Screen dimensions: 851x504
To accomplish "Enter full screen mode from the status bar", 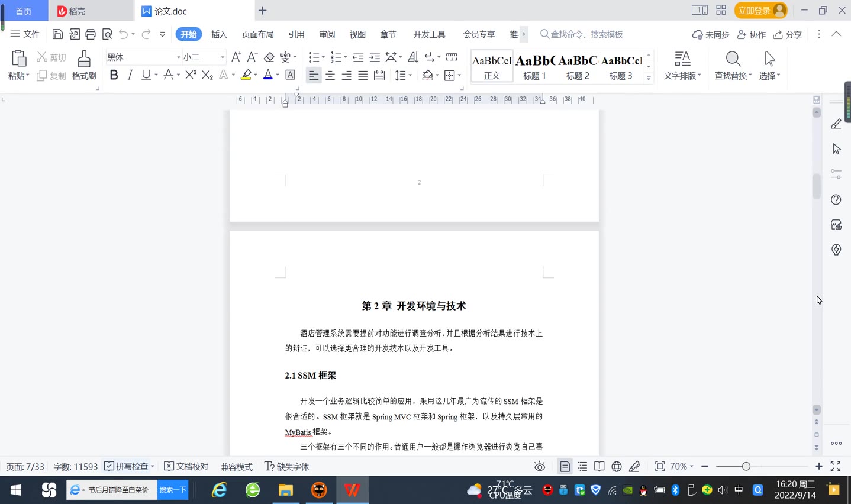I will [836, 467].
